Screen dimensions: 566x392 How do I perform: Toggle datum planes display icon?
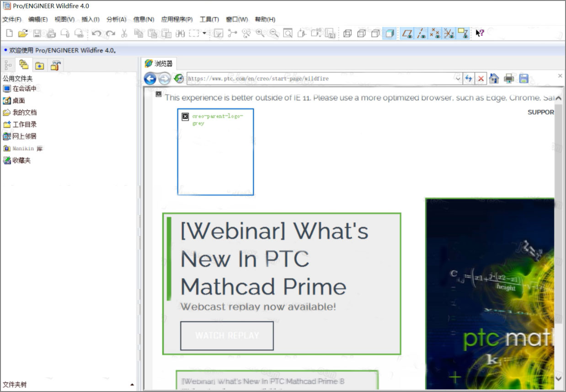click(x=407, y=33)
